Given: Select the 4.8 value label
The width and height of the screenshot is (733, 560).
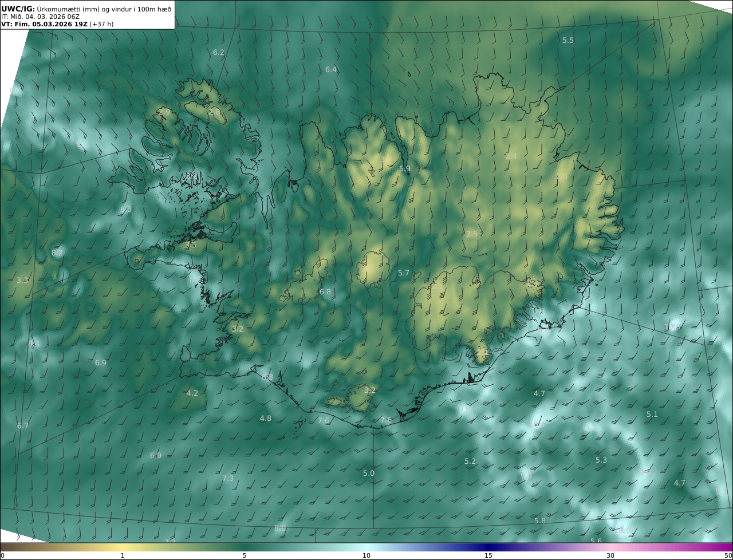Looking at the screenshot, I should coord(266,418).
